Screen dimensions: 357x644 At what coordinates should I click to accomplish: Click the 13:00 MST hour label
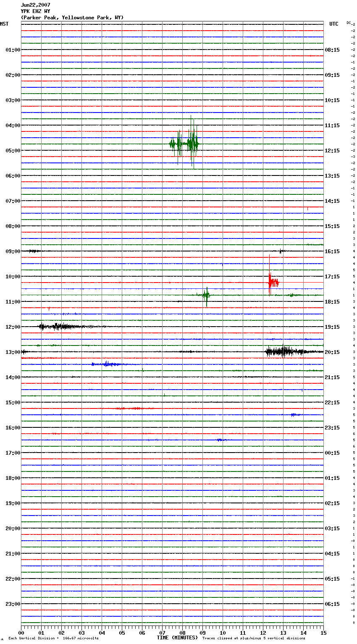[13, 352]
